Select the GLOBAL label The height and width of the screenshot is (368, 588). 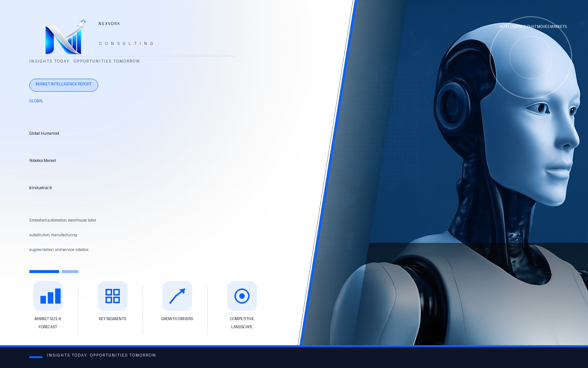click(36, 101)
